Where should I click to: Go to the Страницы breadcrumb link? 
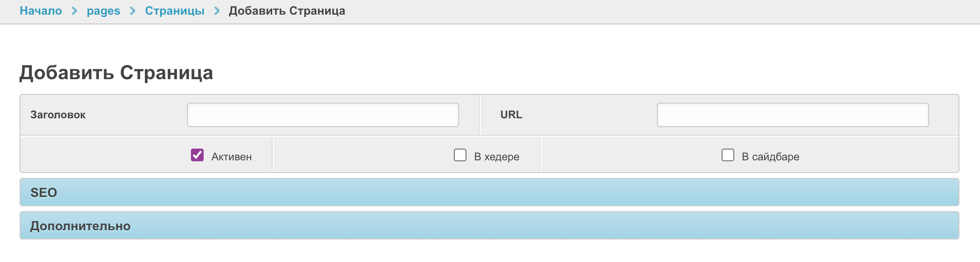174,11
